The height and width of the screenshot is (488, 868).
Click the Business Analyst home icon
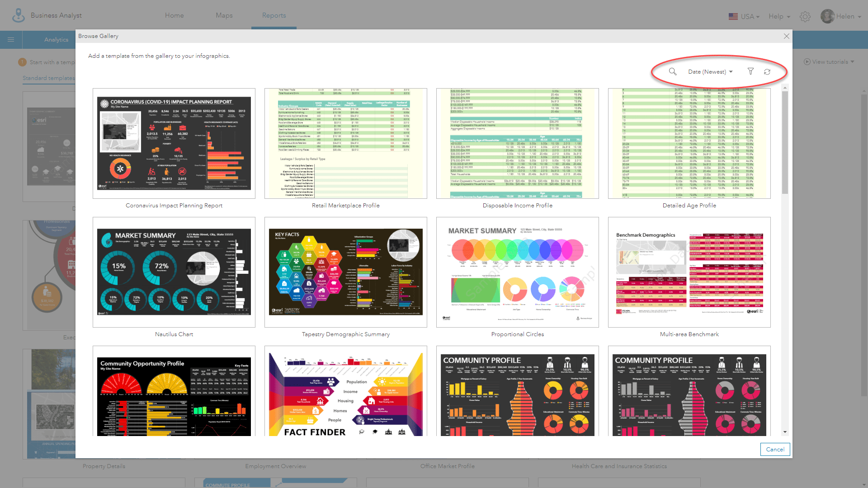[18, 14]
